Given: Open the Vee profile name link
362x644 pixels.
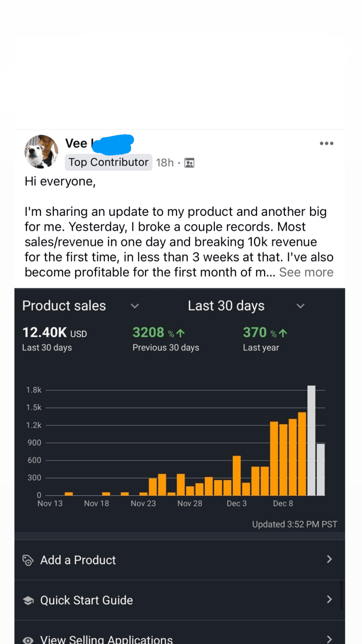Looking at the screenshot, I should (76, 143).
